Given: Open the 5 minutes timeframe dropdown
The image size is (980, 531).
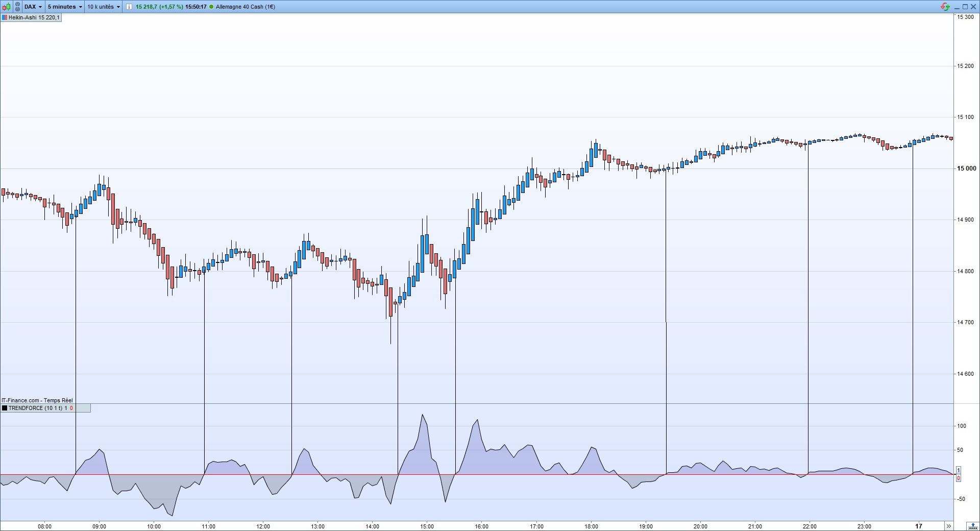Looking at the screenshot, I should pos(64,7).
